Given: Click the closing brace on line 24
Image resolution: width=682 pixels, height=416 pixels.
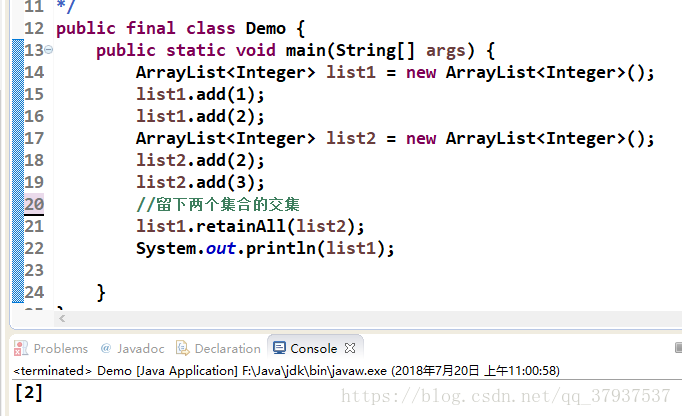Looking at the screenshot, I should 101,292.
